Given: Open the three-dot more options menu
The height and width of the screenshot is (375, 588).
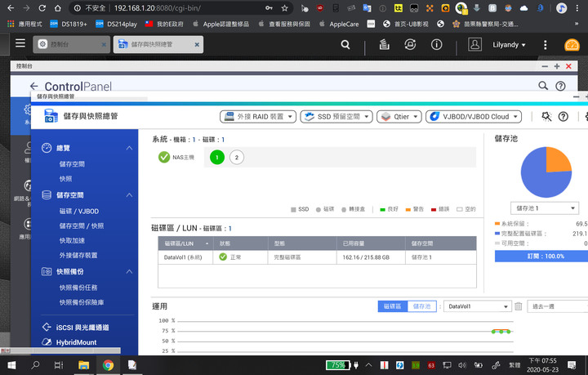Looking at the screenshot, I should pyautogui.click(x=546, y=45).
